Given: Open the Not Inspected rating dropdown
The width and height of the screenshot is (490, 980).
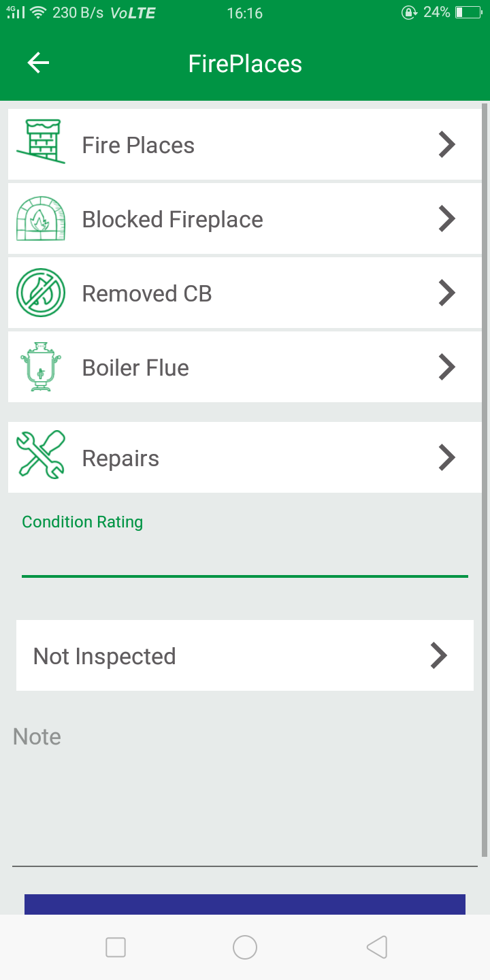Looking at the screenshot, I should [x=245, y=655].
